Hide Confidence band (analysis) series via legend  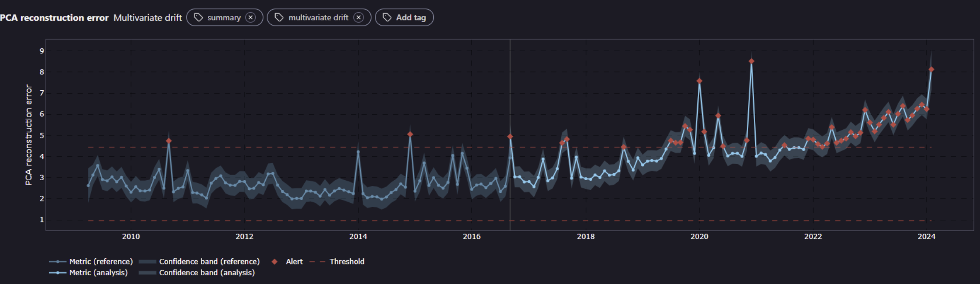[207, 273]
